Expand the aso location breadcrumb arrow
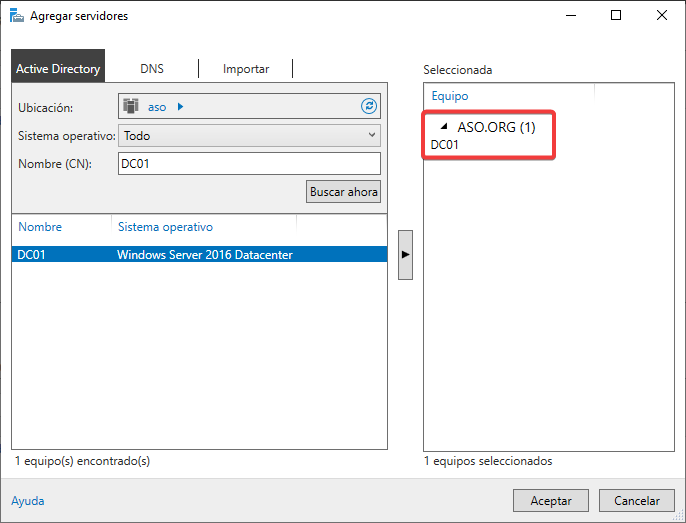 [180, 107]
